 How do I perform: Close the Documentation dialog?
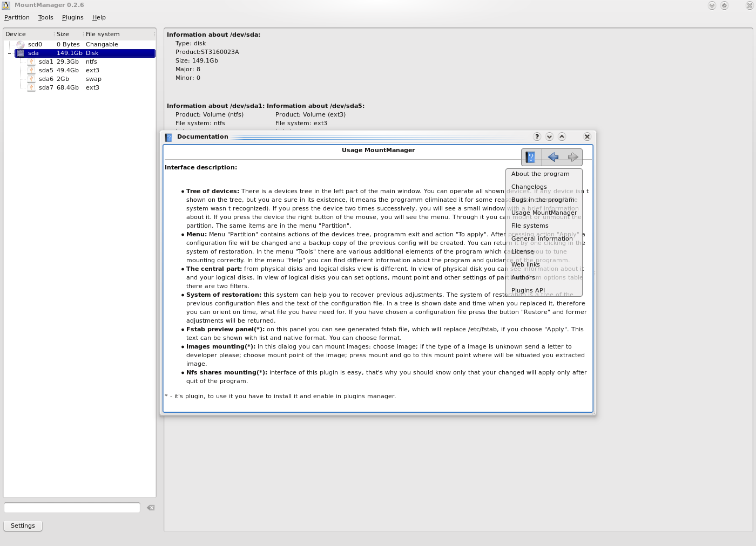(587, 136)
